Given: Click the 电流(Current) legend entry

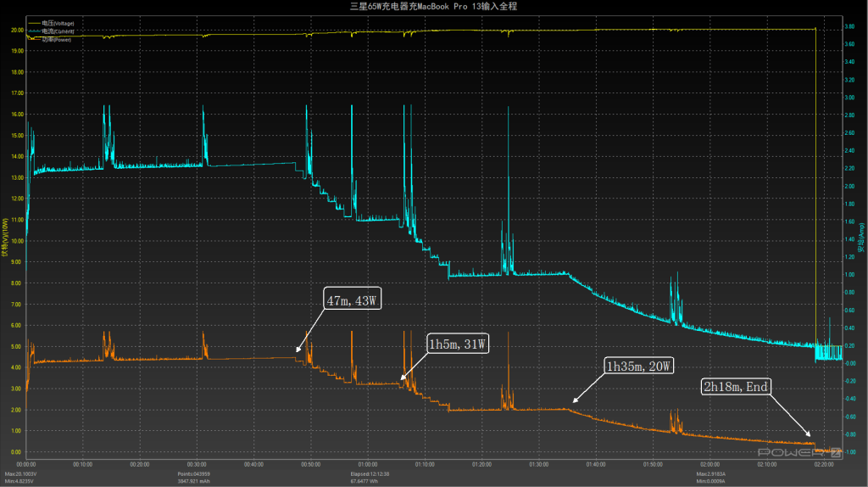Looking at the screenshot, I should [x=52, y=31].
